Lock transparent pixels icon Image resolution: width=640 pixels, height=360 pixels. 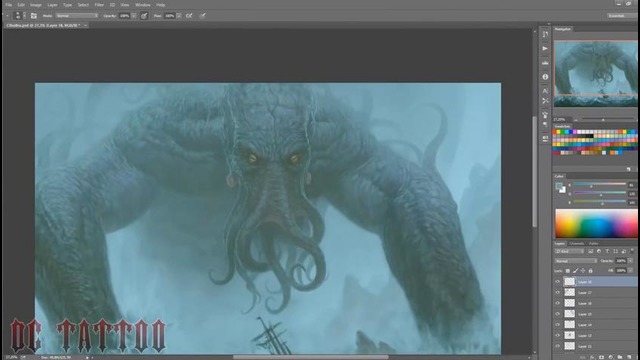pyautogui.click(x=568, y=271)
